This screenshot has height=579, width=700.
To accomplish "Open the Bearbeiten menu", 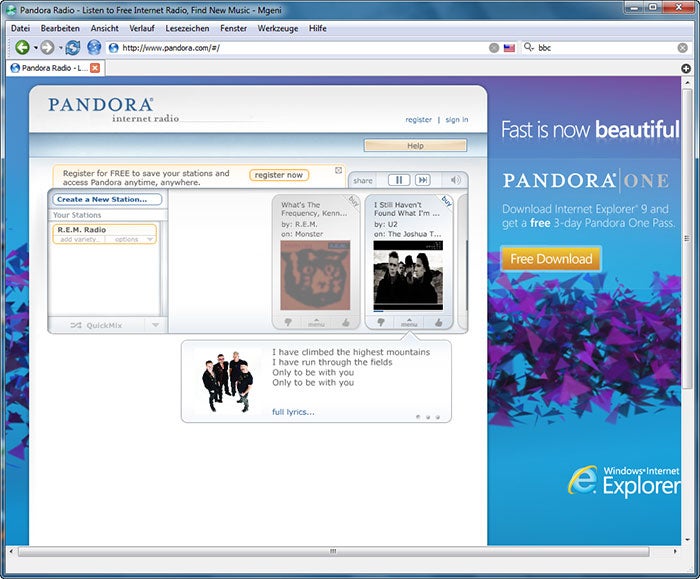I will click(60, 28).
